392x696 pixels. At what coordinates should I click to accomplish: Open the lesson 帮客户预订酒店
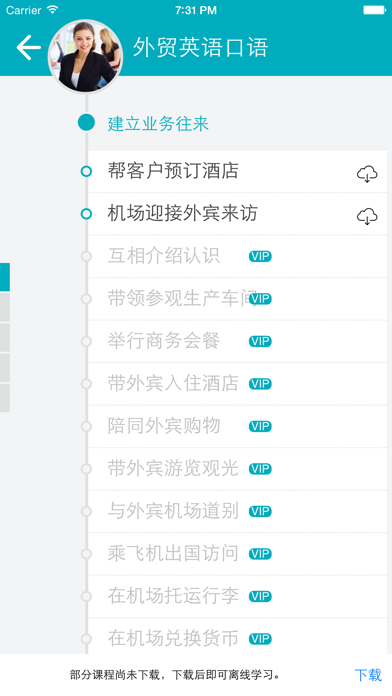coord(238,171)
